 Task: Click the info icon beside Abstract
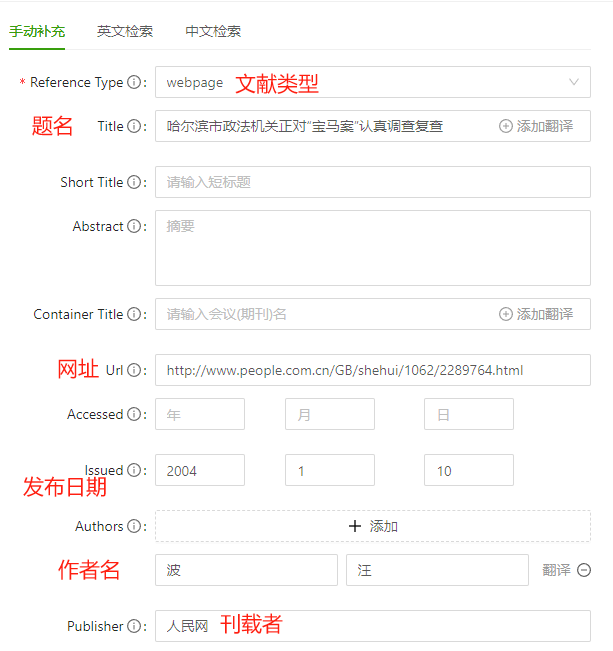[x=134, y=226]
